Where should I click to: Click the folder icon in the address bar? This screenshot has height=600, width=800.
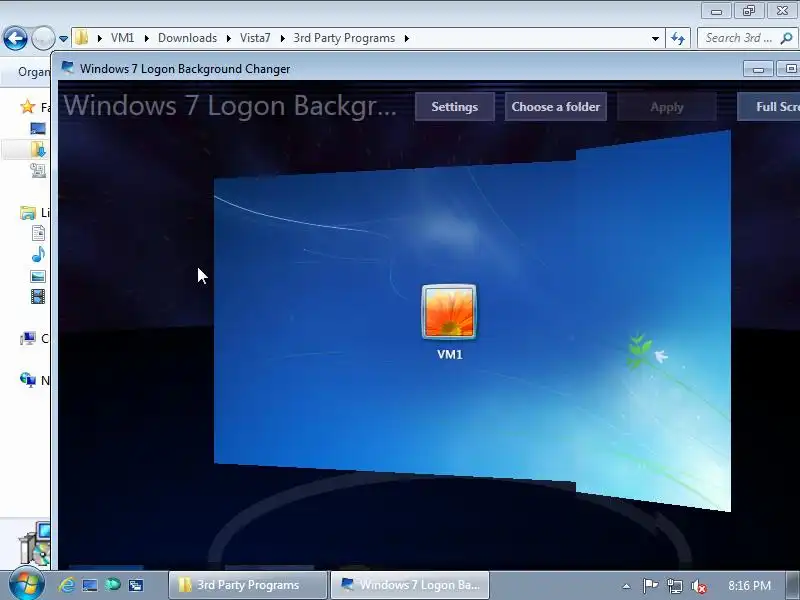[x=82, y=38]
